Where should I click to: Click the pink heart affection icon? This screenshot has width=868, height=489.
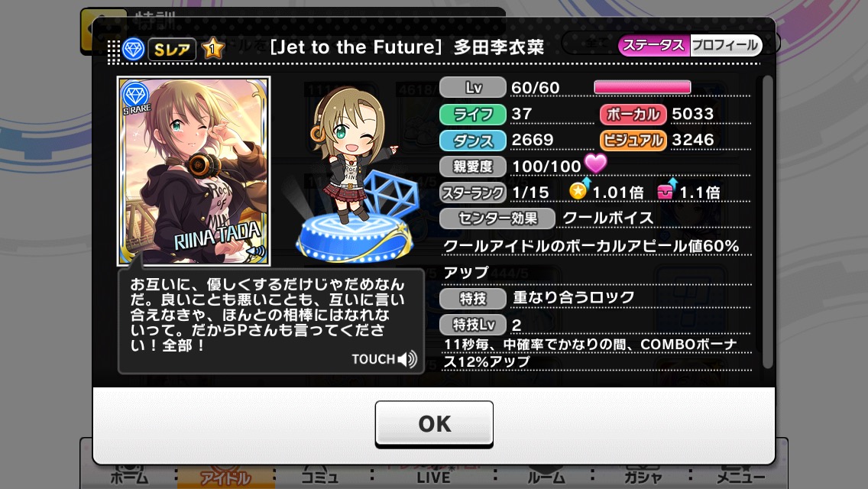[x=596, y=164]
